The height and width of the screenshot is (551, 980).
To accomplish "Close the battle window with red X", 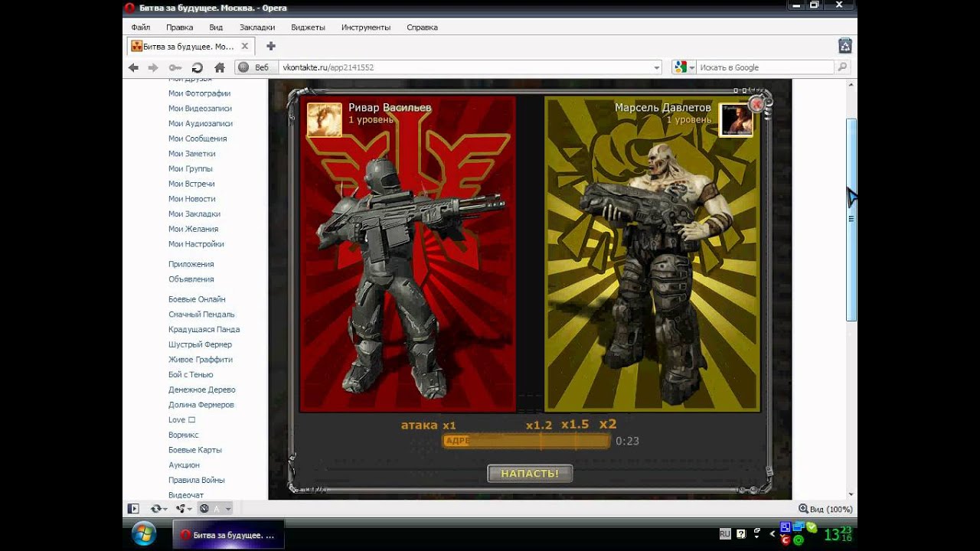I will pyautogui.click(x=758, y=104).
